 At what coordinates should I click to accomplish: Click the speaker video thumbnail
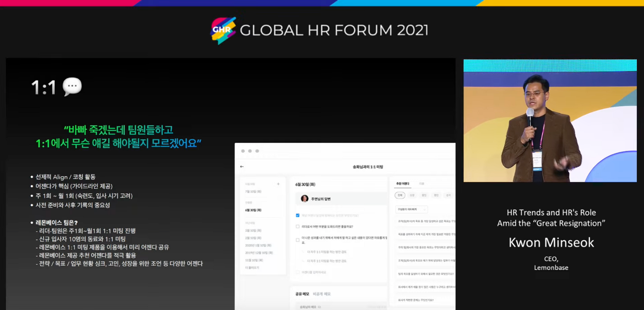click(x=550, y=121)
